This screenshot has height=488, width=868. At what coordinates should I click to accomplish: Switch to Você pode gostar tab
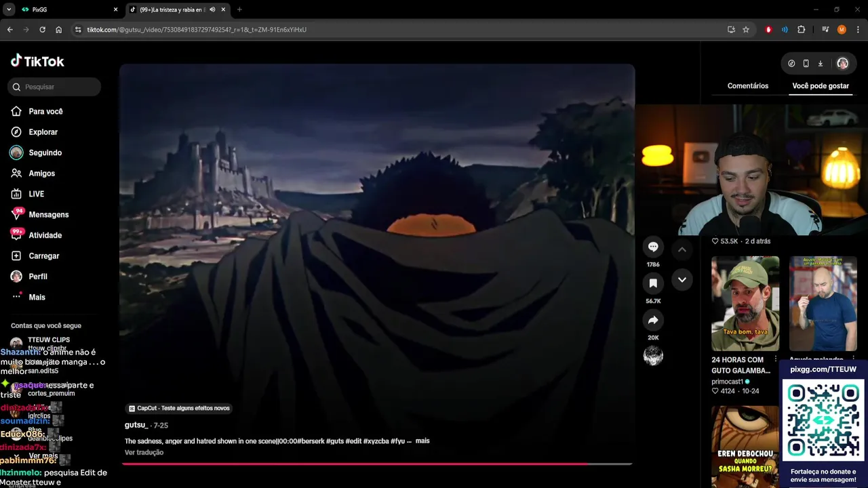tap(821, 86)
